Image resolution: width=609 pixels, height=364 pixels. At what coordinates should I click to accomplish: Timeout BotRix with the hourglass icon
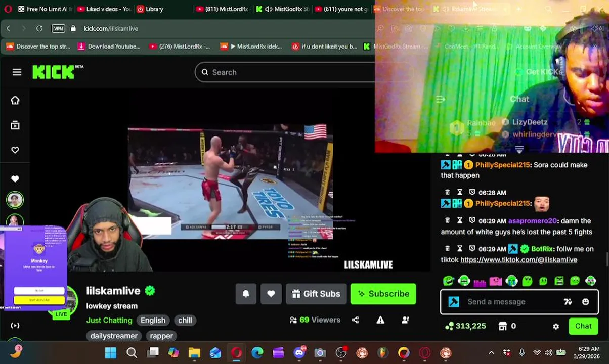[x=460, y=249]
